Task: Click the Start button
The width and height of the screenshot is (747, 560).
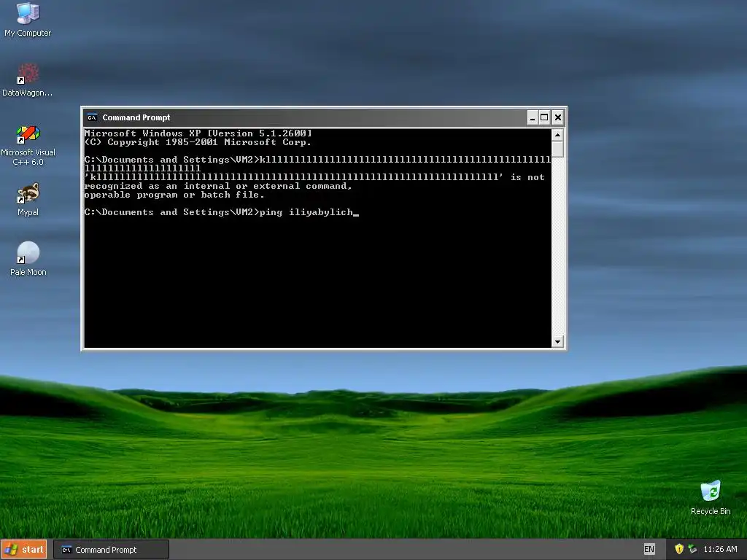Action: coord(24,550)
